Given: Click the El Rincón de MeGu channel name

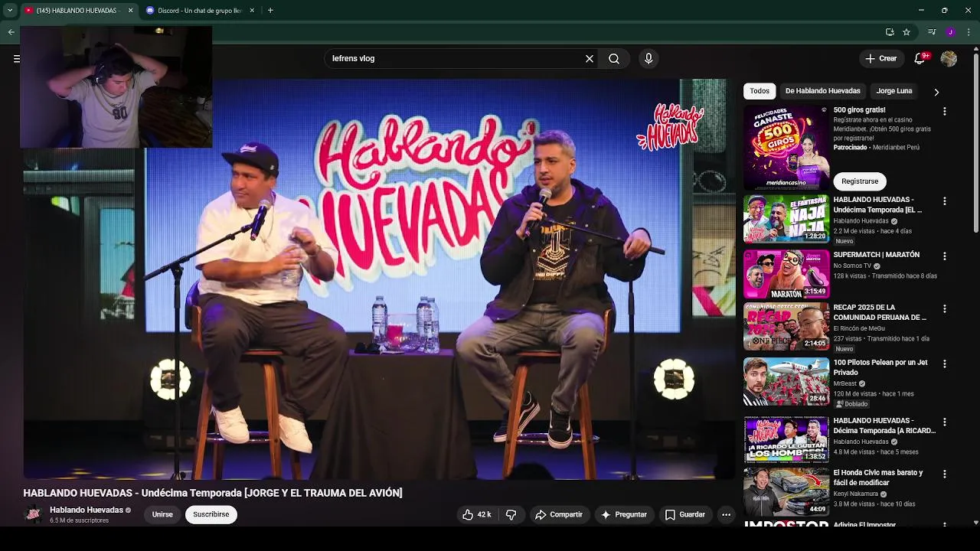Looking at the screenshot, I should (x=859, y=329).
